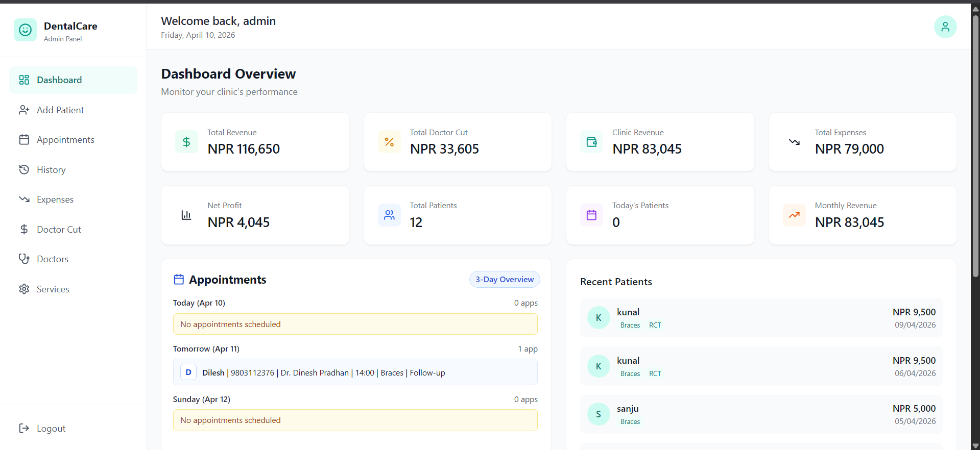Click the Net Profit value NPR 4,045

tap(238, 222)
